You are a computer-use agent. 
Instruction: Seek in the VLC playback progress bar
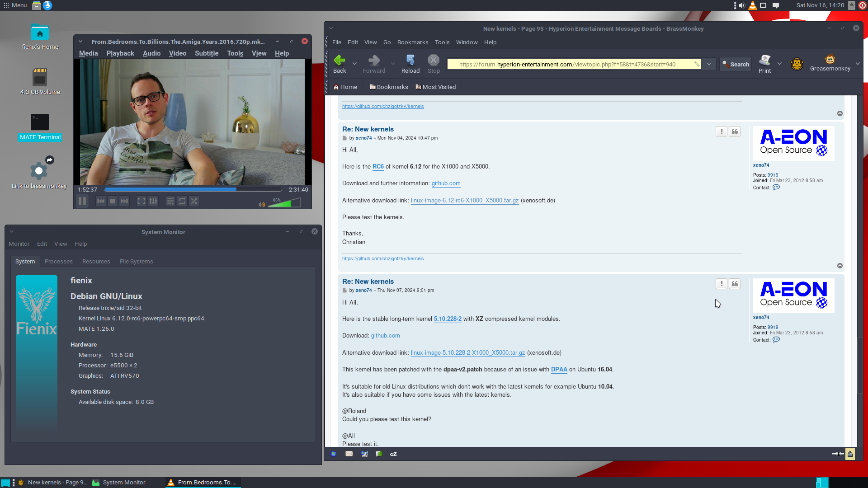tap(193, 190)
